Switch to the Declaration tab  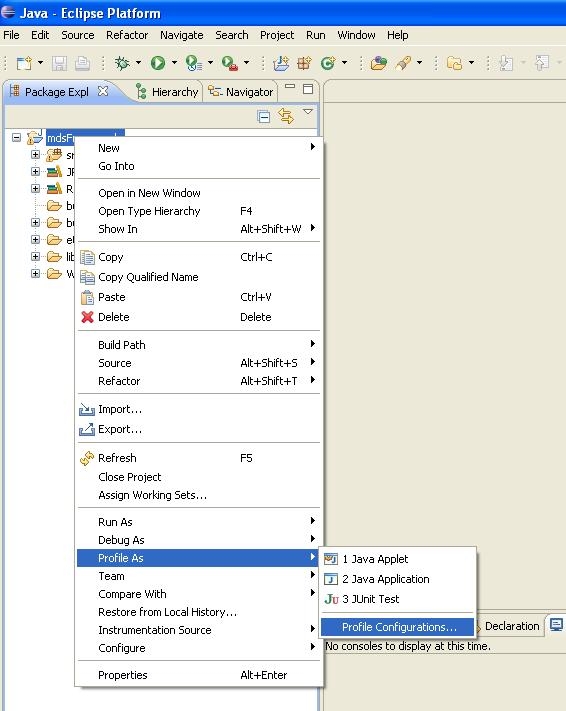click(x=512, y=626)
